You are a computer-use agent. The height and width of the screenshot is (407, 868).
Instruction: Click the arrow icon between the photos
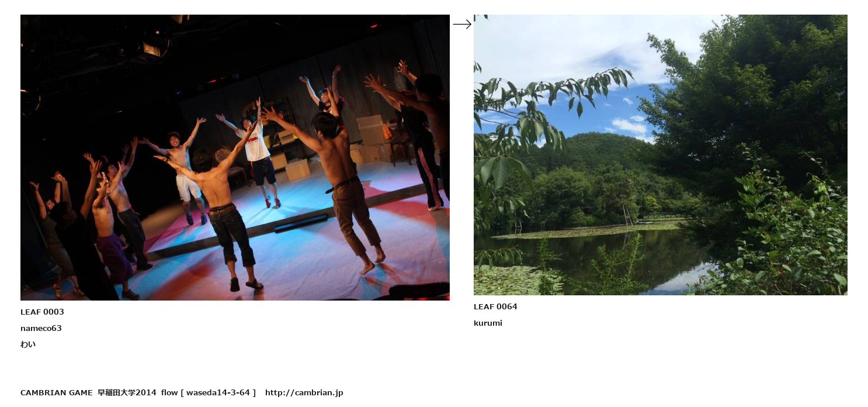tap(461, 24)
